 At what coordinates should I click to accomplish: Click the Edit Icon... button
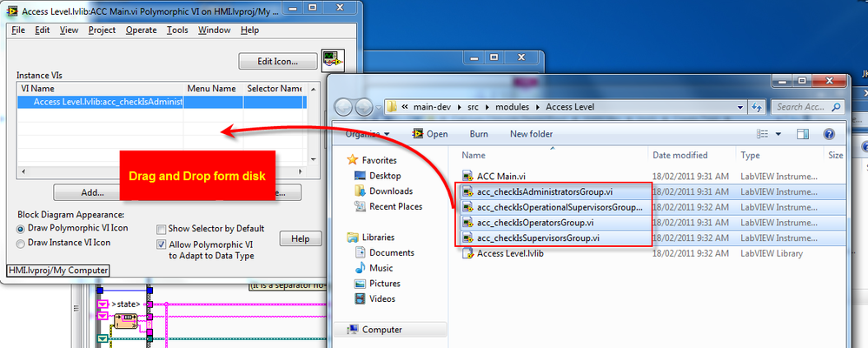(x=278, y=61)
